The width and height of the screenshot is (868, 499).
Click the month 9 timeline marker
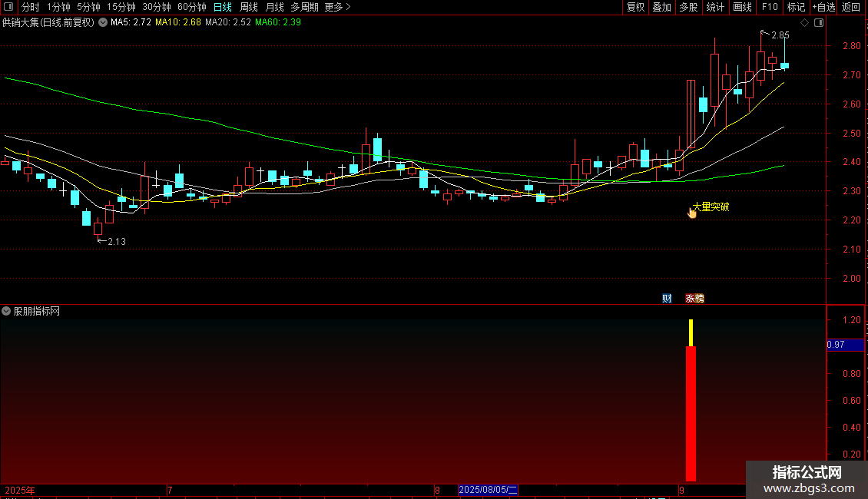coord(681,490)
